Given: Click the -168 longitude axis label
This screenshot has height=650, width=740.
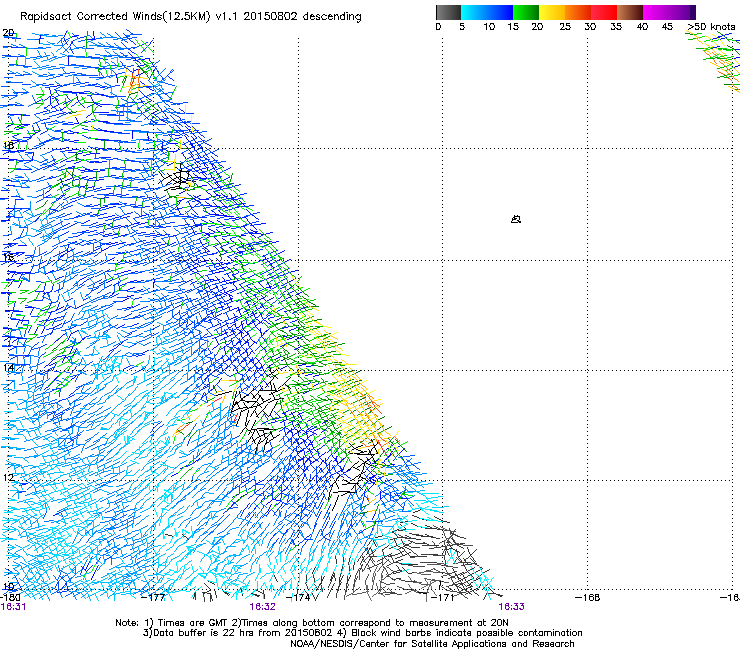Looking at the screenshot, I should [x=588, y=598].
